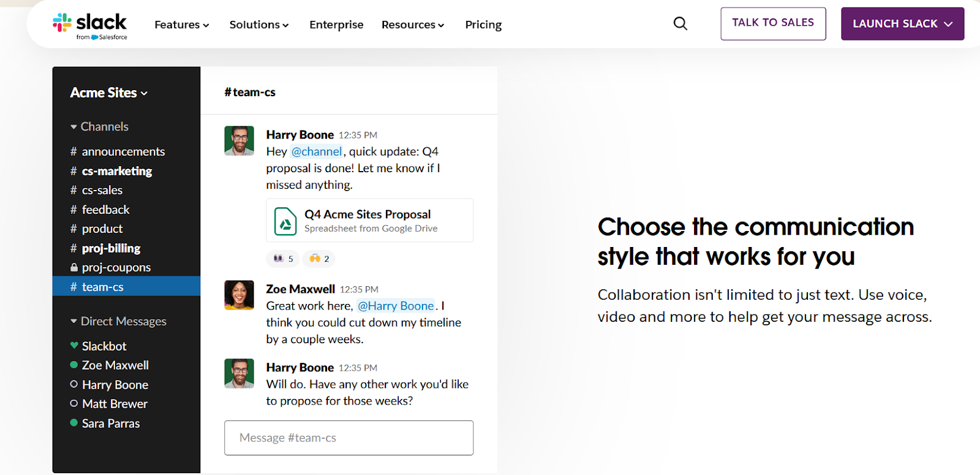Open the Resources dropdown menu
The width and height of the screenshot is (980, 475).
413,25
